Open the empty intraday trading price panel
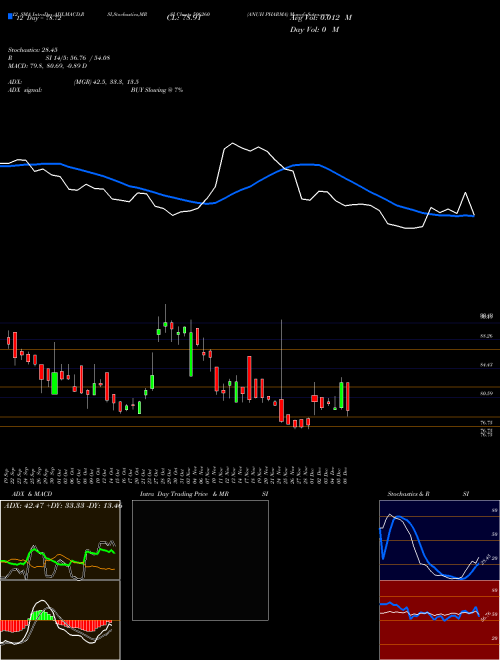This screenshot has height=660, width=500. coord(200,560)
